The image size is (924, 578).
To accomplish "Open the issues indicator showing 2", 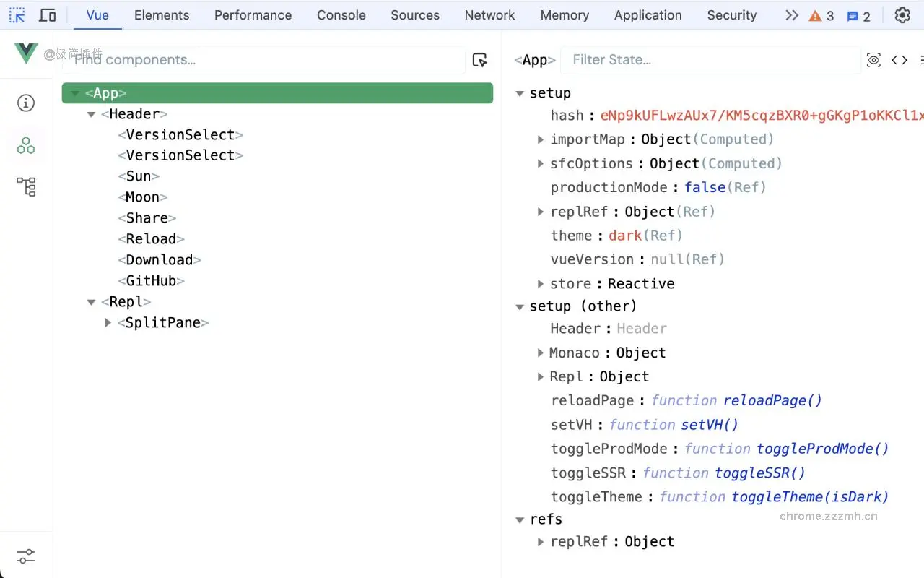I will (859, 15).
